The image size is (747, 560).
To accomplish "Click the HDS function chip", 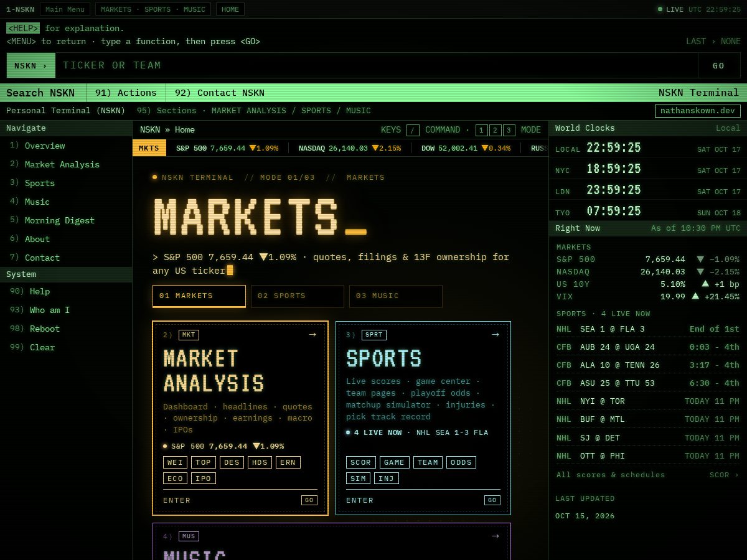I will tap(260, 462).
